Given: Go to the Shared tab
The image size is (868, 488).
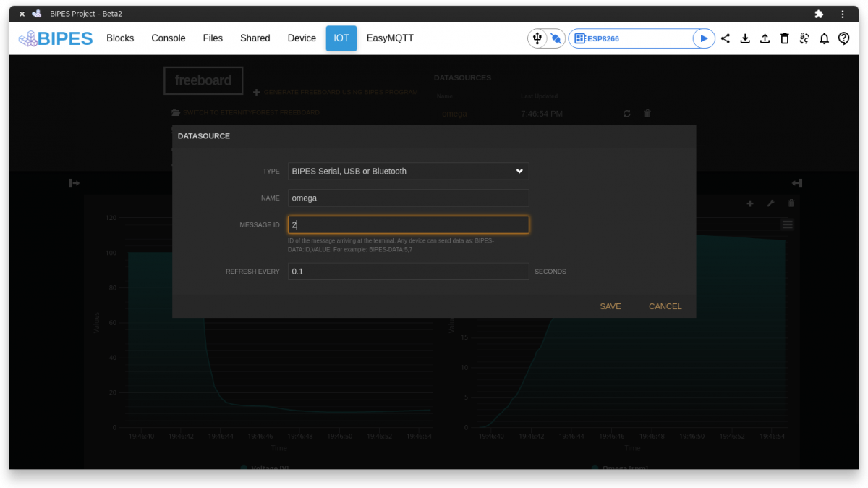Looking at the screenshot, I should [255, 38].
